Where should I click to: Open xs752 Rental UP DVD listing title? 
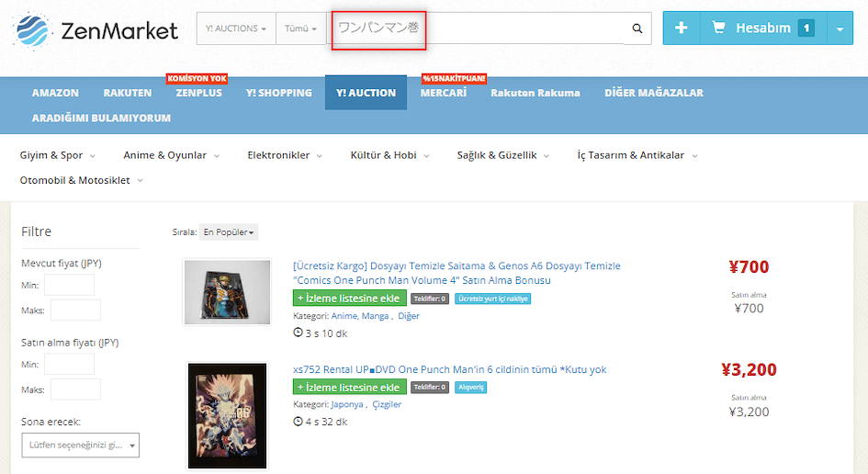click(449, 369)
